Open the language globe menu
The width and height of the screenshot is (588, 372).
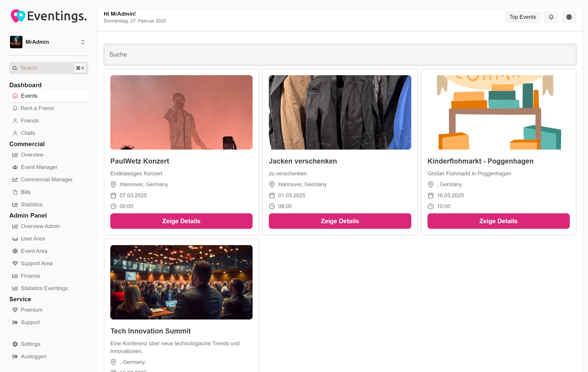coord(569,17)
